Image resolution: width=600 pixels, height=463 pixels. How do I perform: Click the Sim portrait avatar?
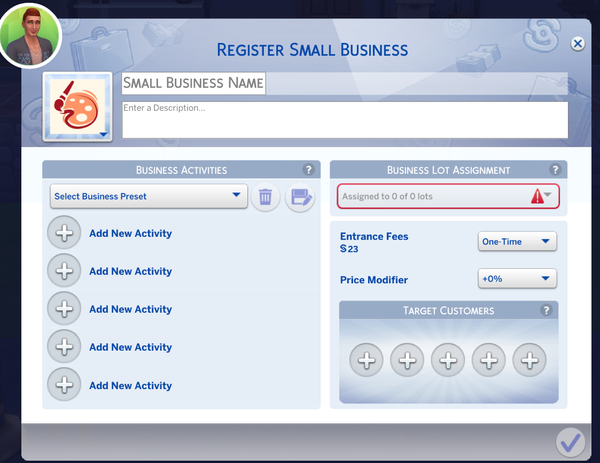pyautogui.click(x=30, y=32)
